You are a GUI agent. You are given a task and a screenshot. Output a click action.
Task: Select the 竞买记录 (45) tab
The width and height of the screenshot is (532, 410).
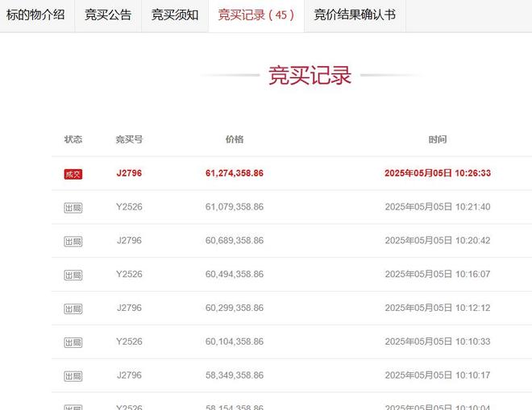click(256, 15)
